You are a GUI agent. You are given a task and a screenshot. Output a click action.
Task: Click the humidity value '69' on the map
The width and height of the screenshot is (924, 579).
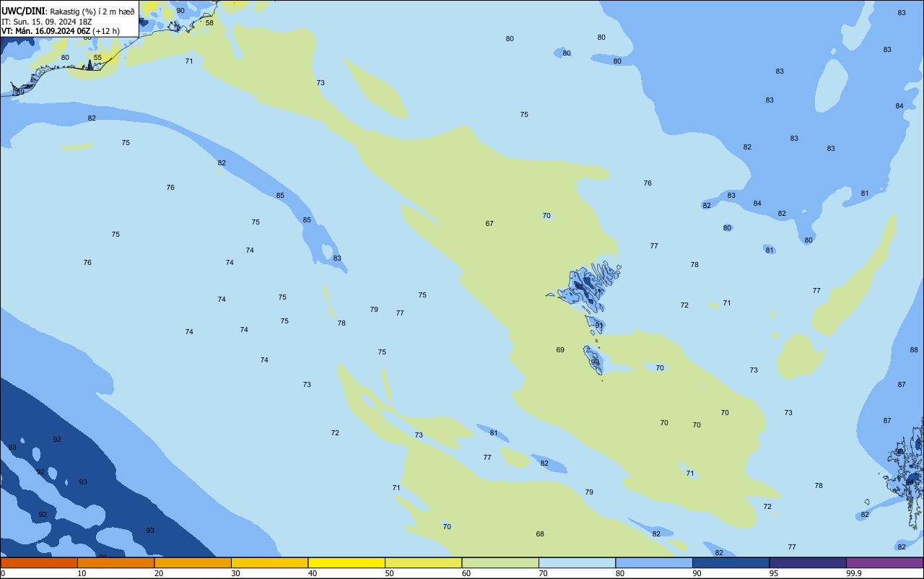click(560, 350)
